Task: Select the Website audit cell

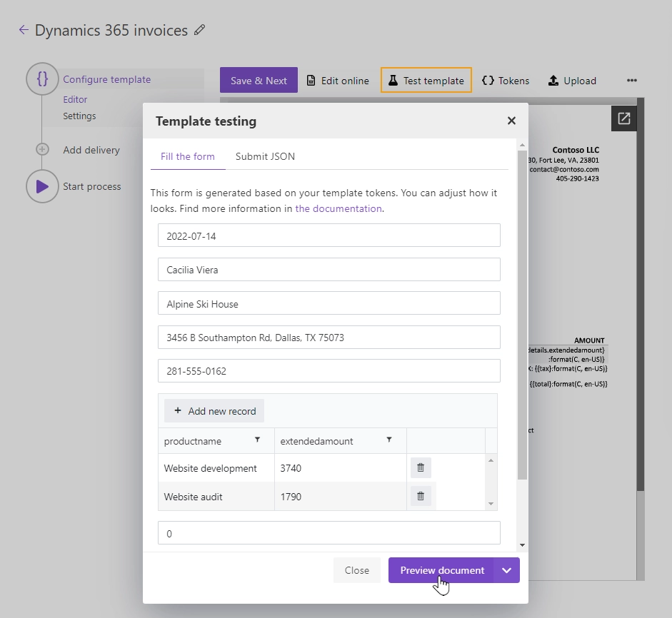Action: [x=216, y=497]
